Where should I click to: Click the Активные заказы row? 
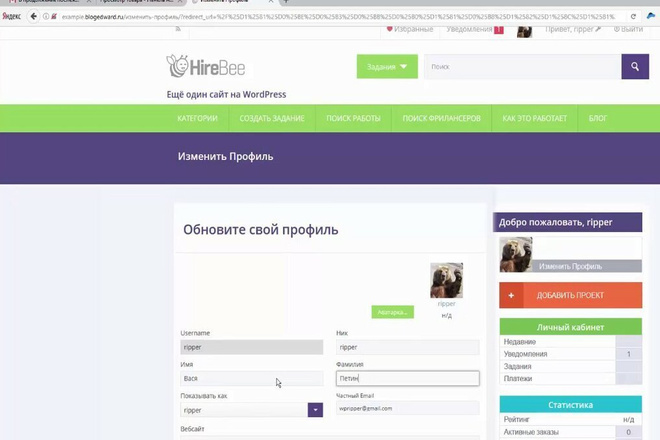(570, 432)
